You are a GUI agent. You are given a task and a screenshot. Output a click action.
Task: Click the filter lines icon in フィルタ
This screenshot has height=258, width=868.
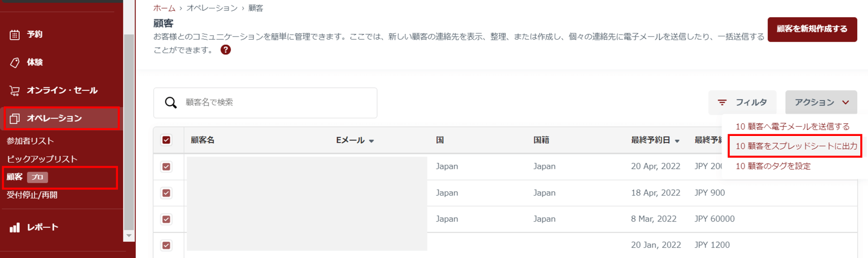tap(722, 103)
